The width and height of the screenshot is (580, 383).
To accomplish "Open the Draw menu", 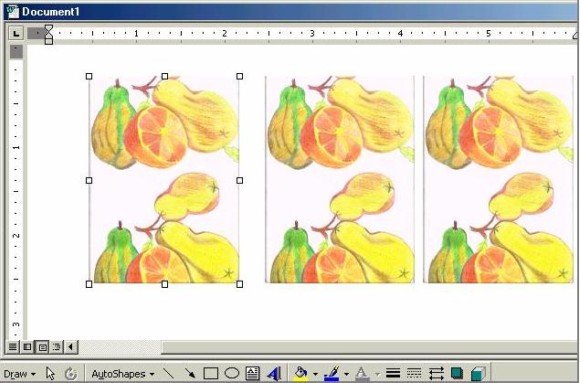I will tap(20, 374).
